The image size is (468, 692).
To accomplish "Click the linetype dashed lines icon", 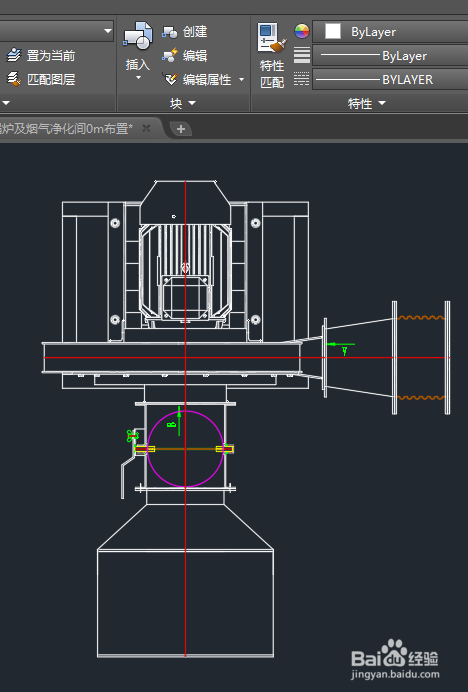I will (302, 79).
